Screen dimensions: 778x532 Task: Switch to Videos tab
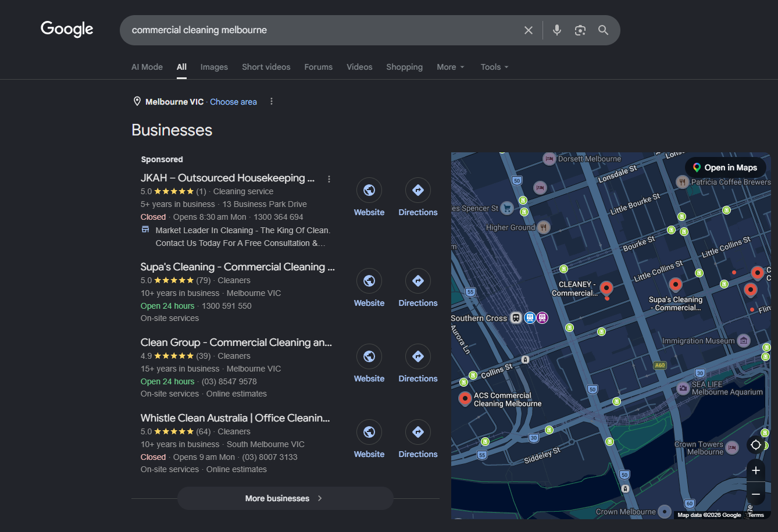pyautogui.click(x=359, y=67)
